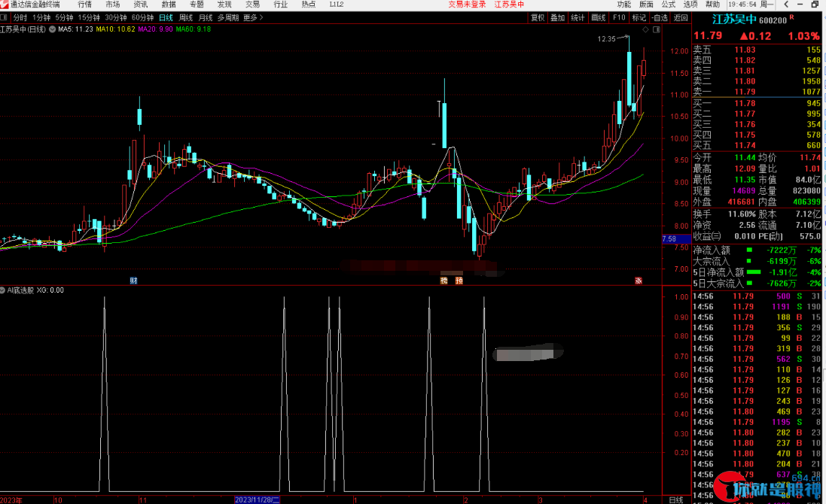Click the 叠加 overlay button
Image resolution: width=826 pixels, height=504 pixels.
coord(557,18)
